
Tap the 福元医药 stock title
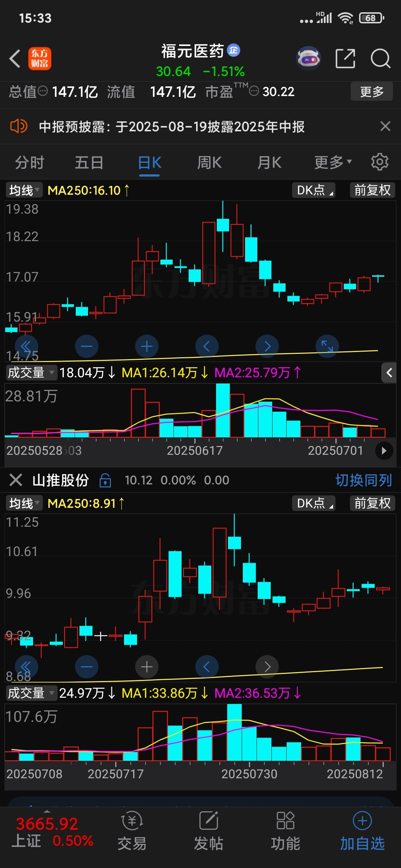[x=192, y=51]
